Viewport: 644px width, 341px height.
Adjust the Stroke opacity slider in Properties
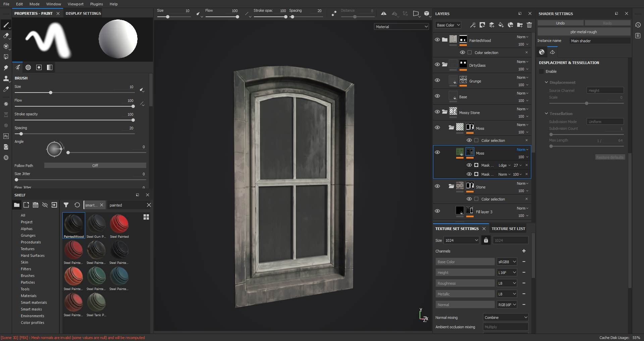point(74,120)
